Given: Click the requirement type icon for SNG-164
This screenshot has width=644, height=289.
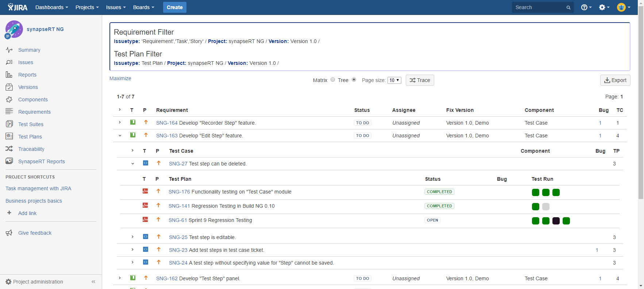Looking at the screenshot, I should (x=133, y=122).
